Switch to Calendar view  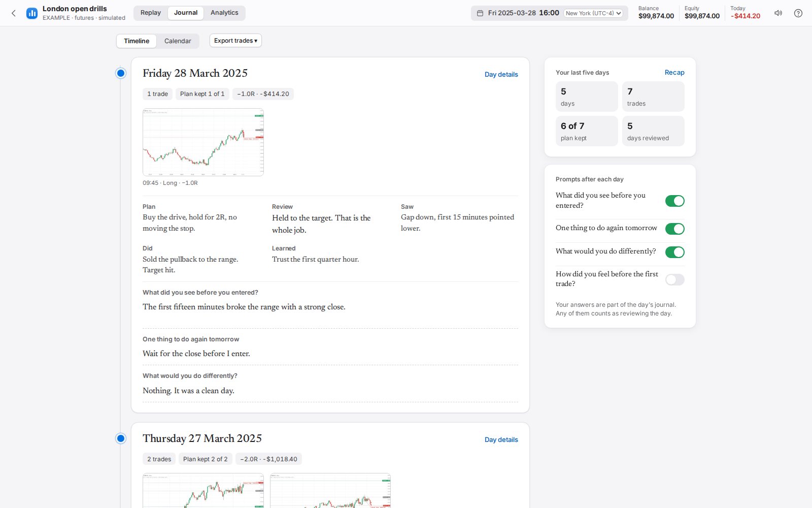178,41
